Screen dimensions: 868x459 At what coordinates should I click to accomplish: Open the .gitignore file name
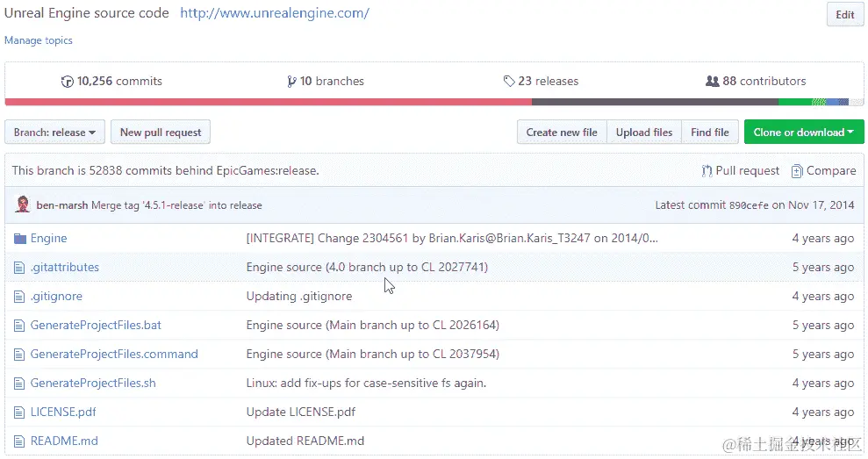point(56,297)
